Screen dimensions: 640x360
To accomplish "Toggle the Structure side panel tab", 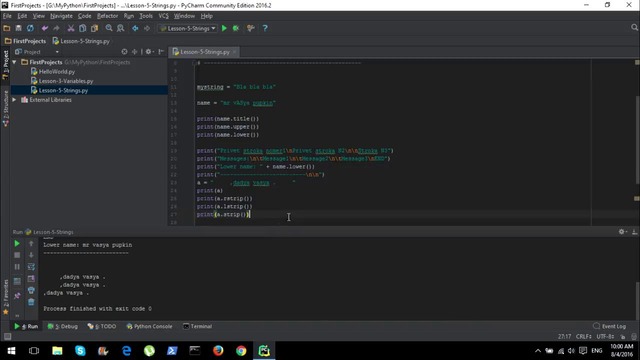I will 6,109.
